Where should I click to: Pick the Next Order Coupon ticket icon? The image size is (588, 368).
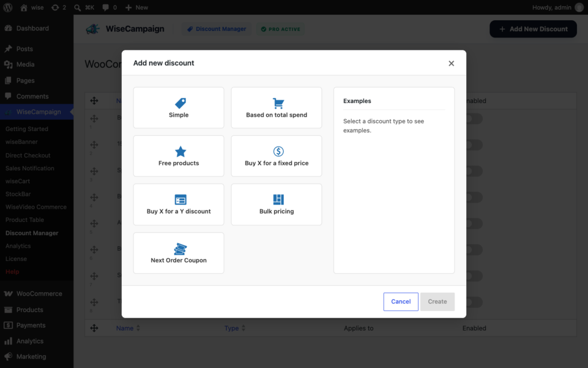(x=180, y=248)
